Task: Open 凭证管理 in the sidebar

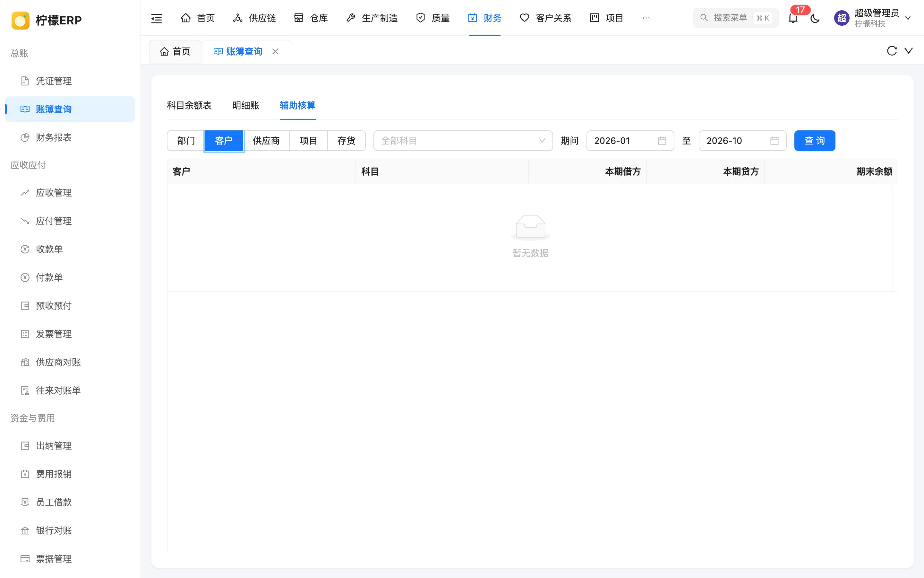Action: point(70,81)
